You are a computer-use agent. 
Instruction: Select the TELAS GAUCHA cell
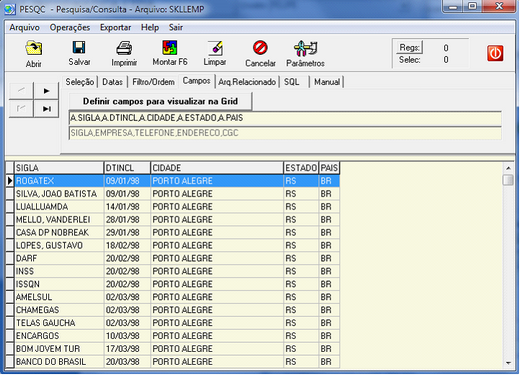pos(59,323)
